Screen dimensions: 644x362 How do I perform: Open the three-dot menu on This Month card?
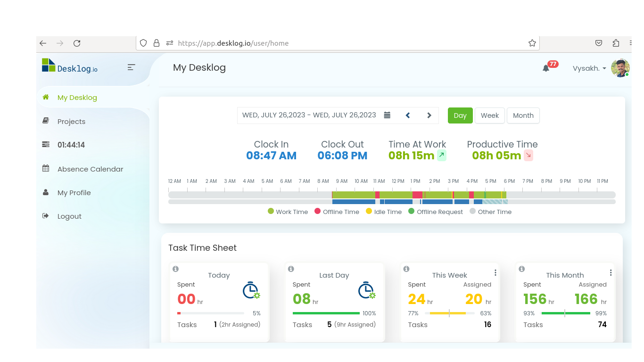coord(611,272)
